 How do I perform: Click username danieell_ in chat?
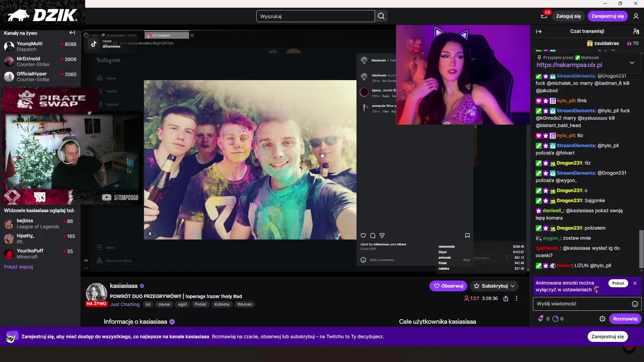(x=553, y=211)
